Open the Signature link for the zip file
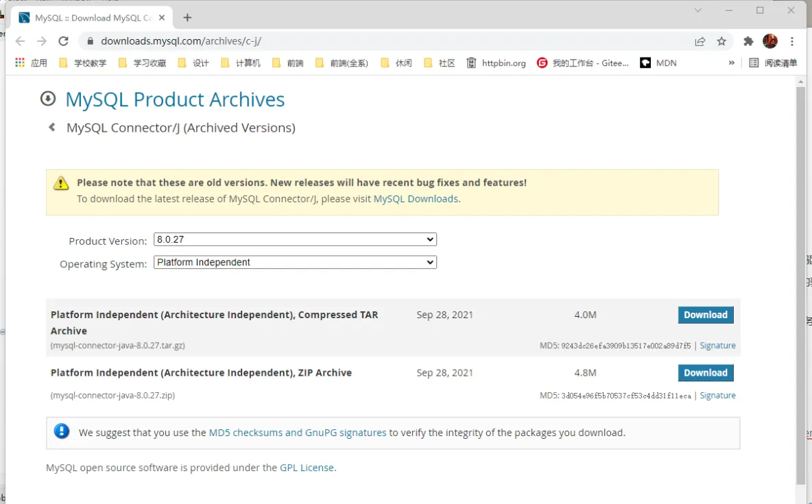Viewport: 812px width, 504px height. coord(718,395)
